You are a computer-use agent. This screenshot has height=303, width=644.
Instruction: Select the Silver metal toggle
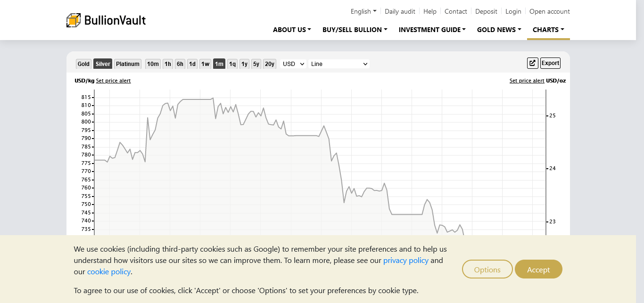tap(103, 64)
